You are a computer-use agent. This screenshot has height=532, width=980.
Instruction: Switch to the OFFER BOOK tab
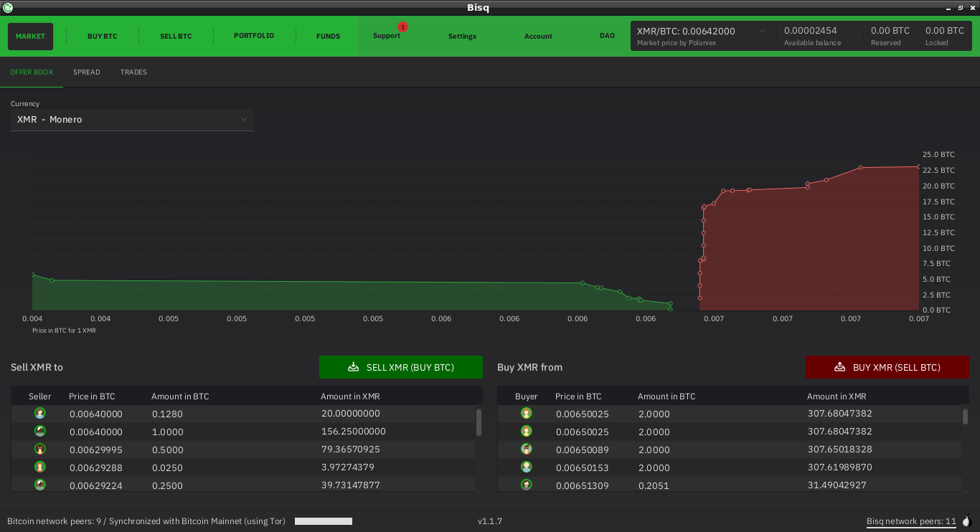point(32,72)
